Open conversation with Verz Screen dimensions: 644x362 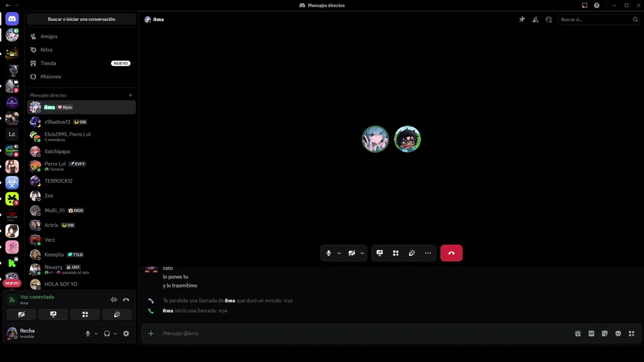[x=82, y=240]
